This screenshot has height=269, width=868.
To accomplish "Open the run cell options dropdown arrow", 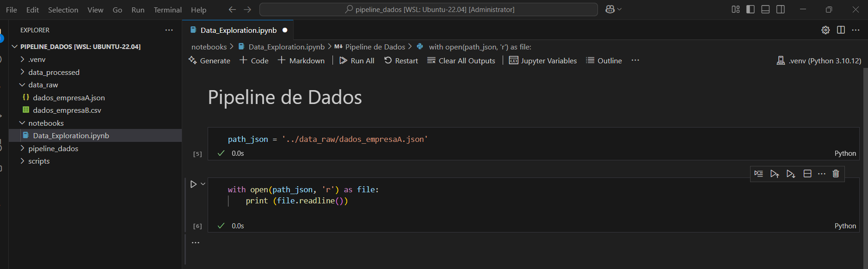I will [203, 184].
